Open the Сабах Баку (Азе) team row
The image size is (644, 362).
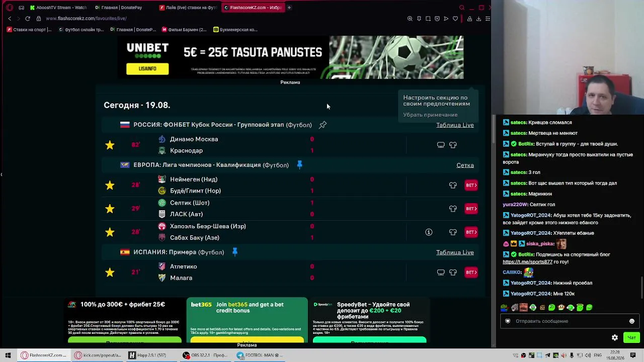[194, 238]
